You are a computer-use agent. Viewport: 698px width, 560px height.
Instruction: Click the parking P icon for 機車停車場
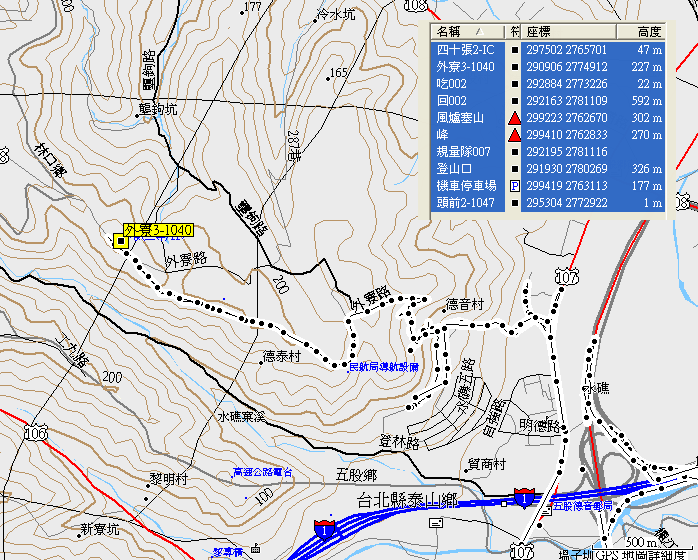(x=515, y=186)
